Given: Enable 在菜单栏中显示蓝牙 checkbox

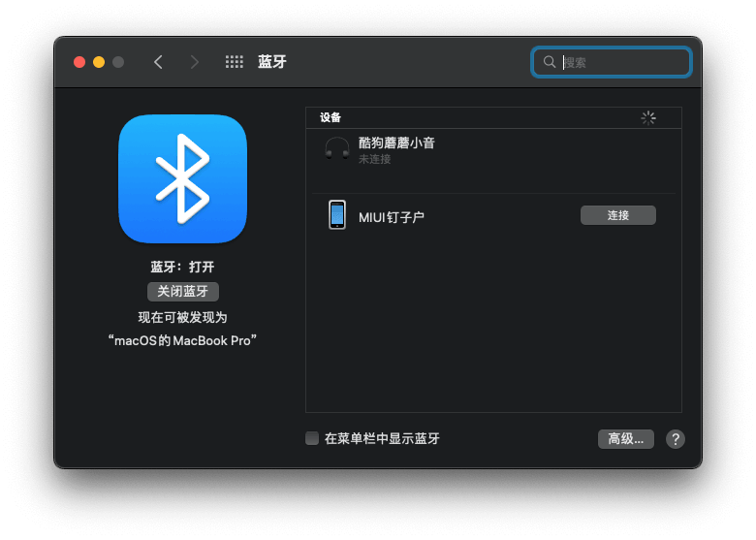Looking at the screenshot, I should point(312,438).
